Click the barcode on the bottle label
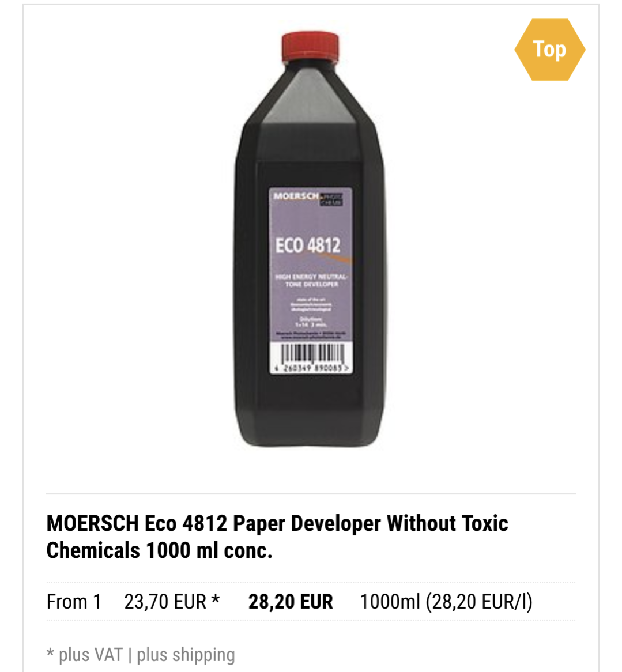The width and height of the screenshot is (622, 672). click(x=311, y=357)
